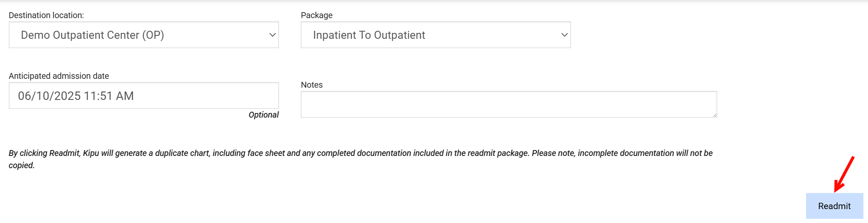Click the "Anticipated admission date" label
This screenshot has height=223, width=868.
(x=59, y=76)
